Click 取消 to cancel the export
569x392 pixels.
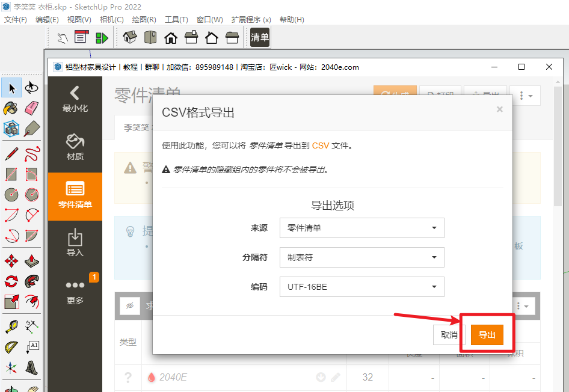point(449,335)
